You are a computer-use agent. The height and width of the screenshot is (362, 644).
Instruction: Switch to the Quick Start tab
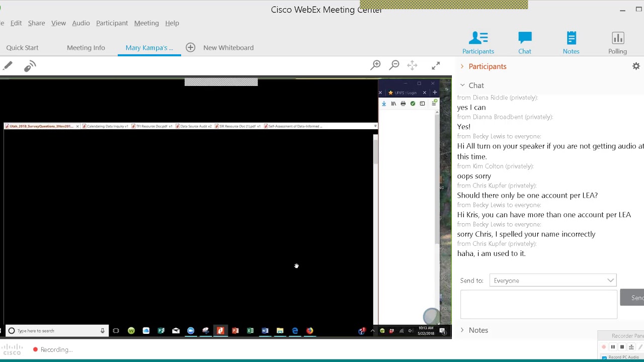[22, 48]
